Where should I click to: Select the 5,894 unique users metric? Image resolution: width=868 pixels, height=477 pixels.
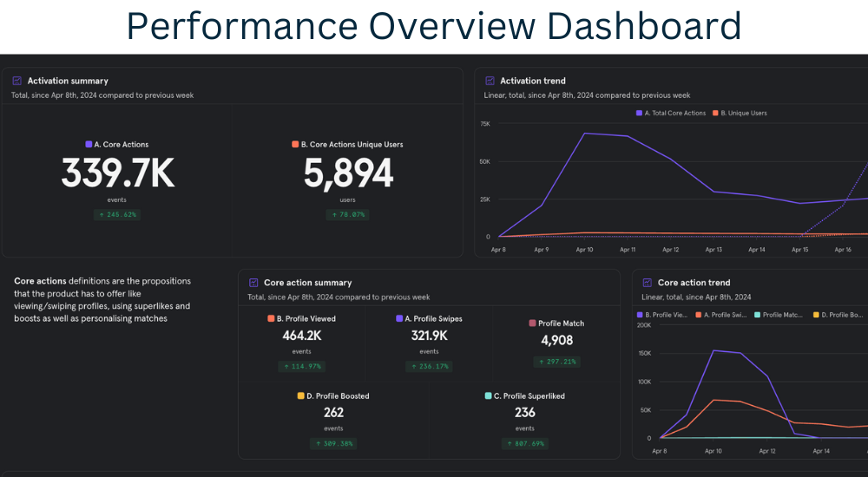click(347, 174)
